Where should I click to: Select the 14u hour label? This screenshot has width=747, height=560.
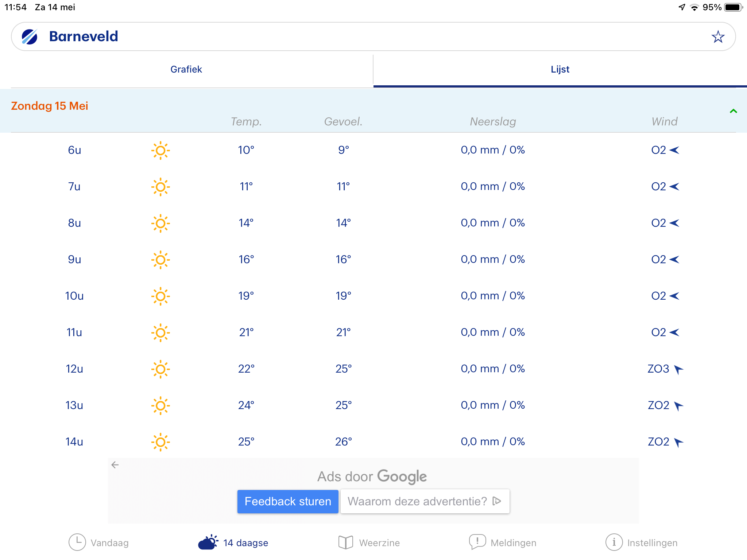(74, 442)
